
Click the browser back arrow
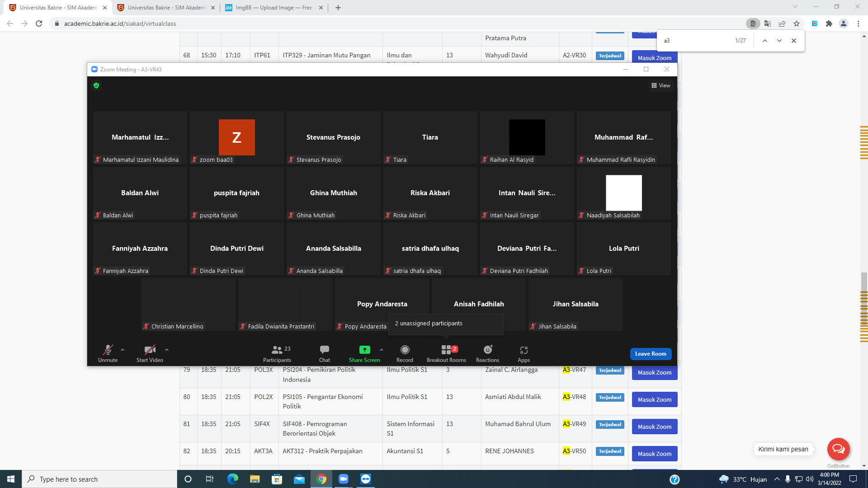tap(10, 23)
